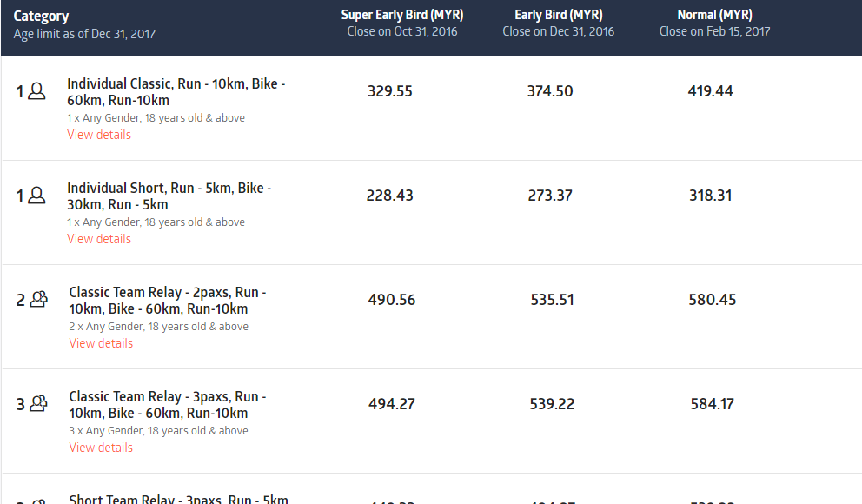
Task: Click the partially visible Short Team Relay row
Action: click(178, 499)
